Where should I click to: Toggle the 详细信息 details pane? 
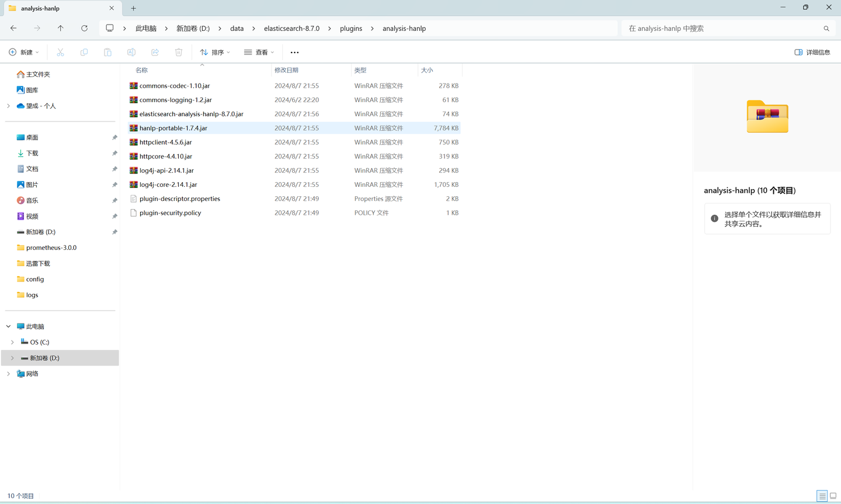tap(812, 52)
